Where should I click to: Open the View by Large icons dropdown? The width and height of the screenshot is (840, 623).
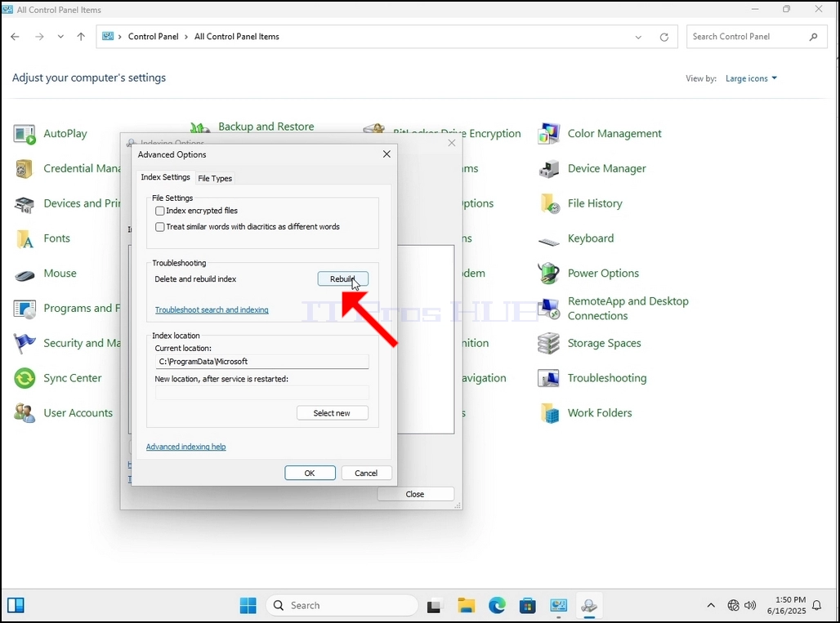click(x=751, y=78)
